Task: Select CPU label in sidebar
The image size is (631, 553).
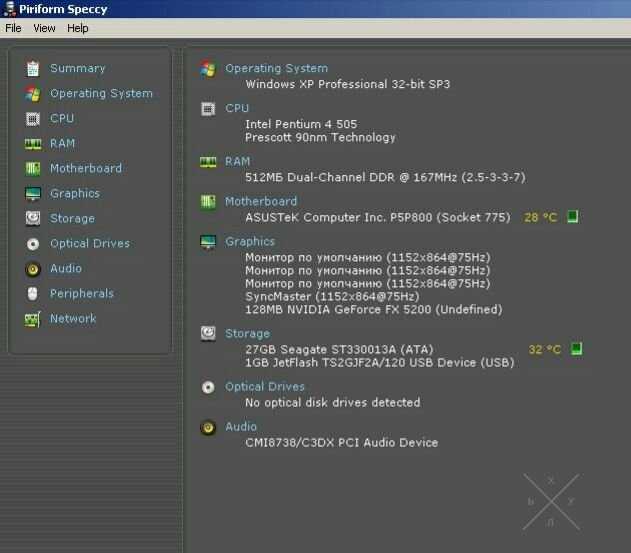Action: pos(62,118)
